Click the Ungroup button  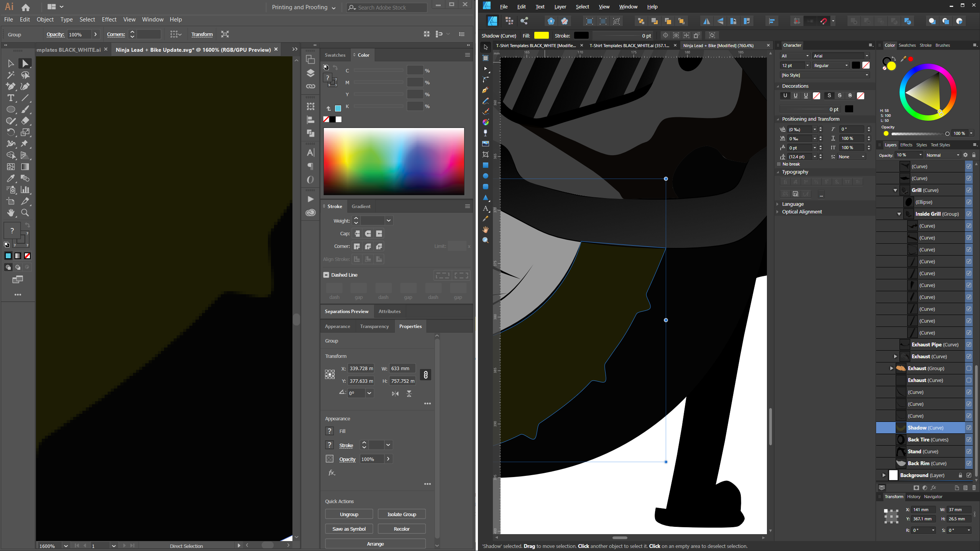[x=349, y=514]
